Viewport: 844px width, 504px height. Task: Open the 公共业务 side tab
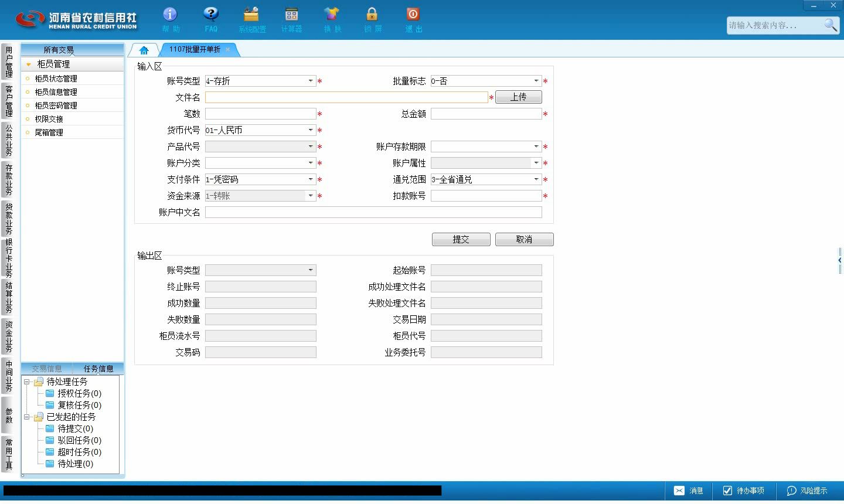[8, 140]
